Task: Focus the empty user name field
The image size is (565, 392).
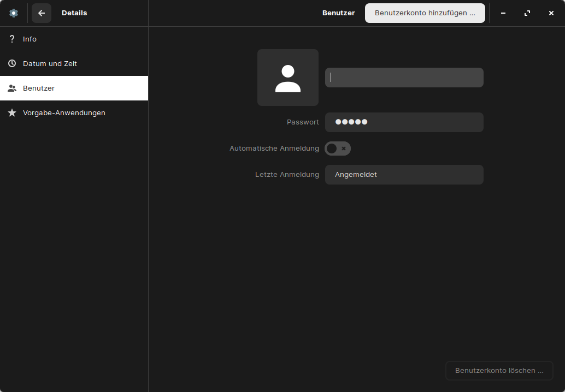Action: (404, 78)
